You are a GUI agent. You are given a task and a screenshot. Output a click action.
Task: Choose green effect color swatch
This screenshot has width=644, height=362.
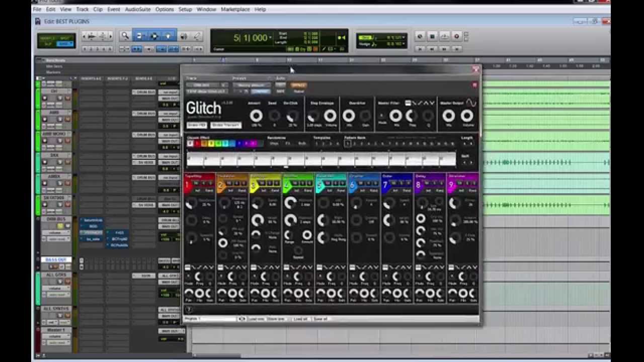click(x=218, y=143)
